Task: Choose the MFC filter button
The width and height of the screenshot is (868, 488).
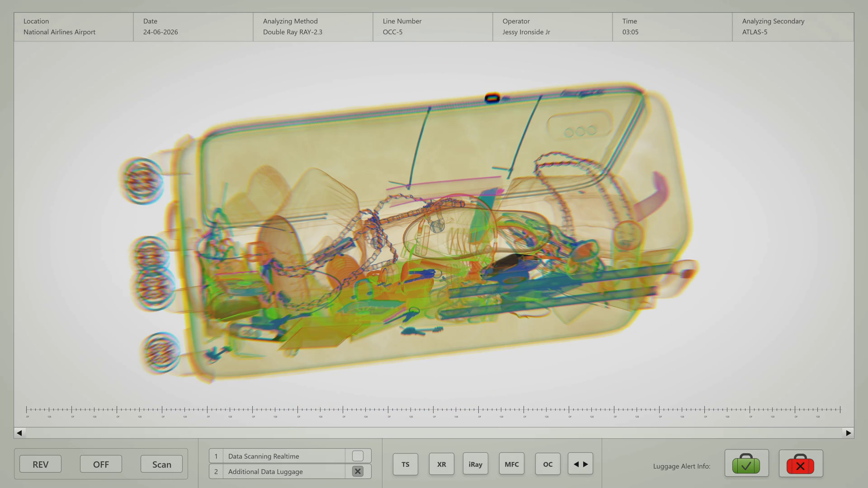Action: (x=511, y=464)
